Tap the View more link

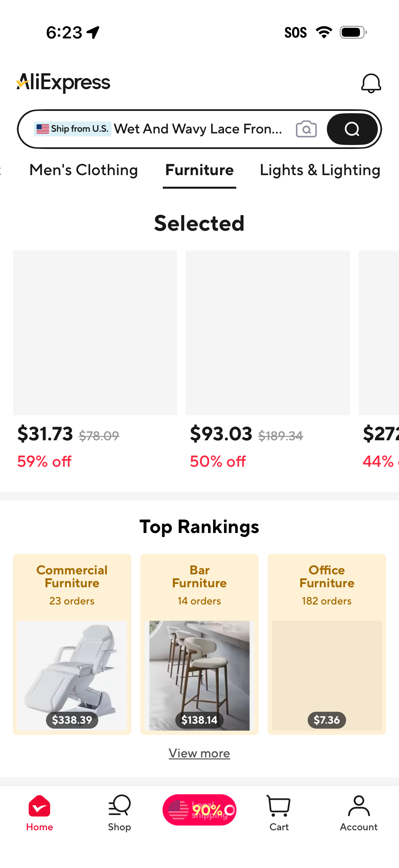(199, 753)
